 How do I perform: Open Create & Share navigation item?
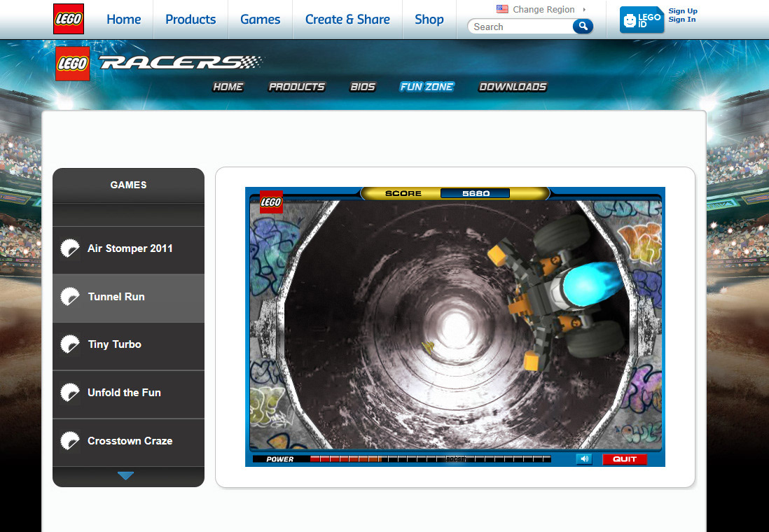pyautogui.click(x=347, y=19)
